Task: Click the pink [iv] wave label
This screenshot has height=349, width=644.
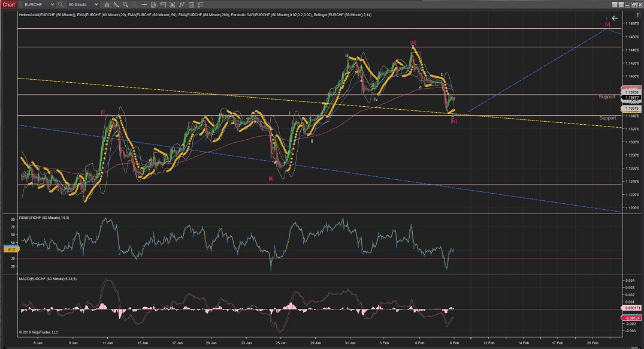Action: coord(453,121)
